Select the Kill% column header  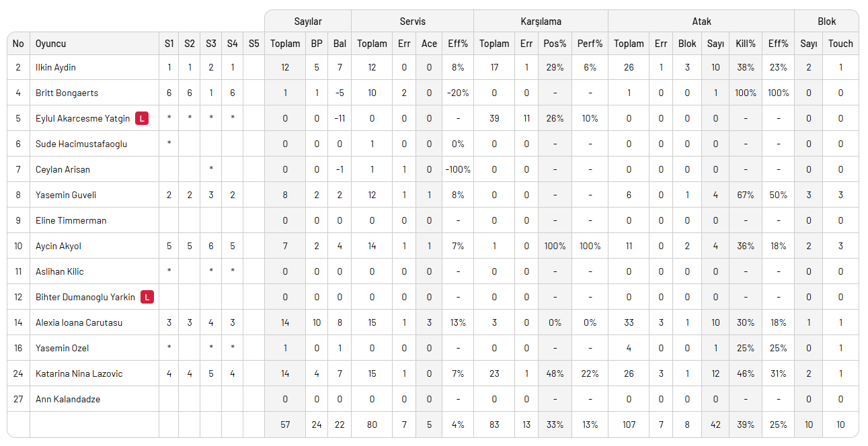point(746,44)
